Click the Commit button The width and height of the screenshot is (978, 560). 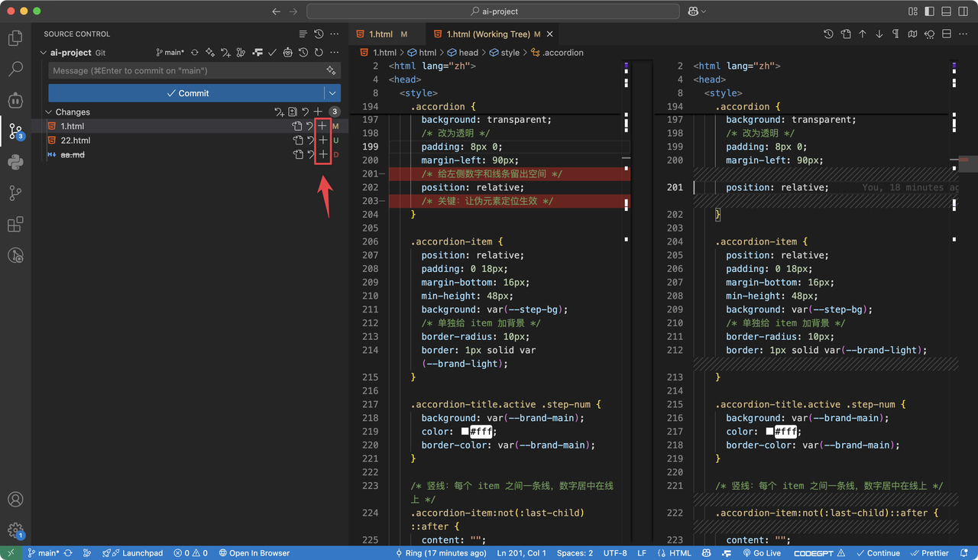pos(186,93)
